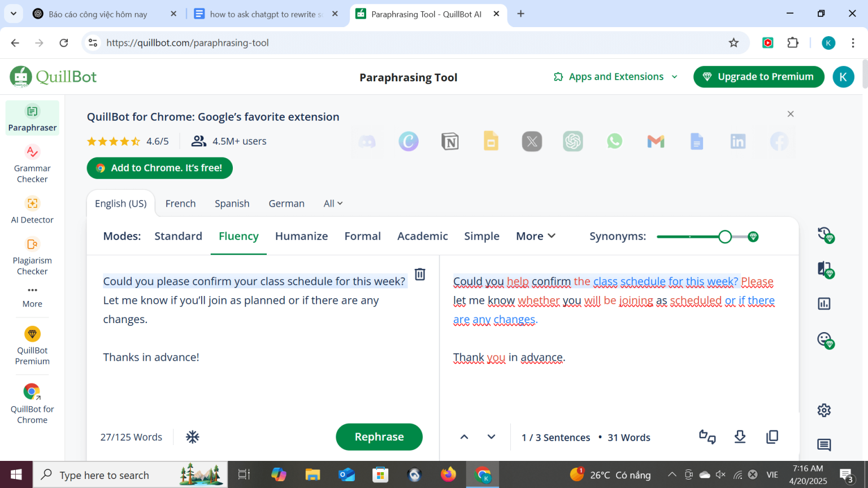The width and height of the screenshot is (868, 488).
Task: Open the Grammar Checker in the sidebar
Action: [x=32, y=164]
